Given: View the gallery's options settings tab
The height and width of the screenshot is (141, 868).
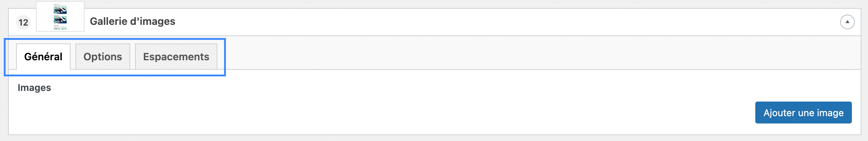Looking at the screenshot, I should [103, 57].
